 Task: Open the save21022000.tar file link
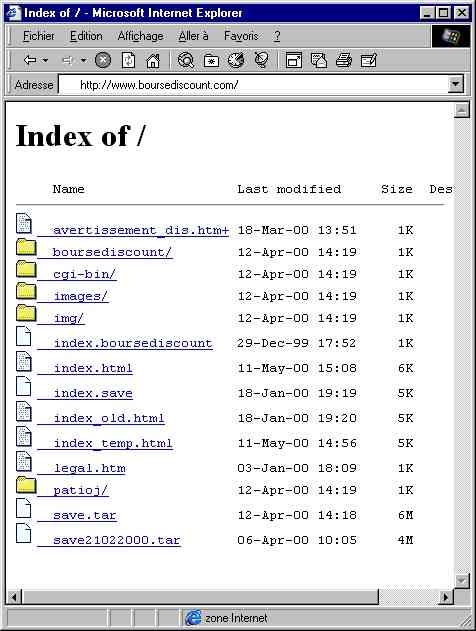(x=116, y=540)
